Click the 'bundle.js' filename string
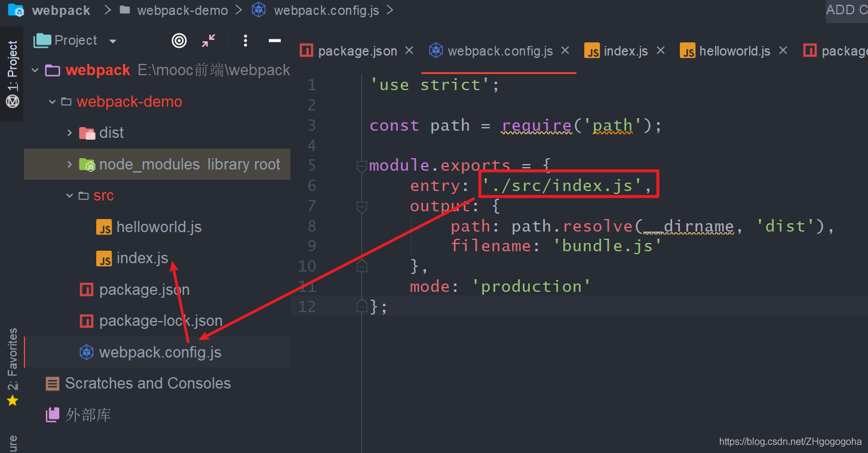The width and height of the screenshot is (868, 453). click(607, 246)
